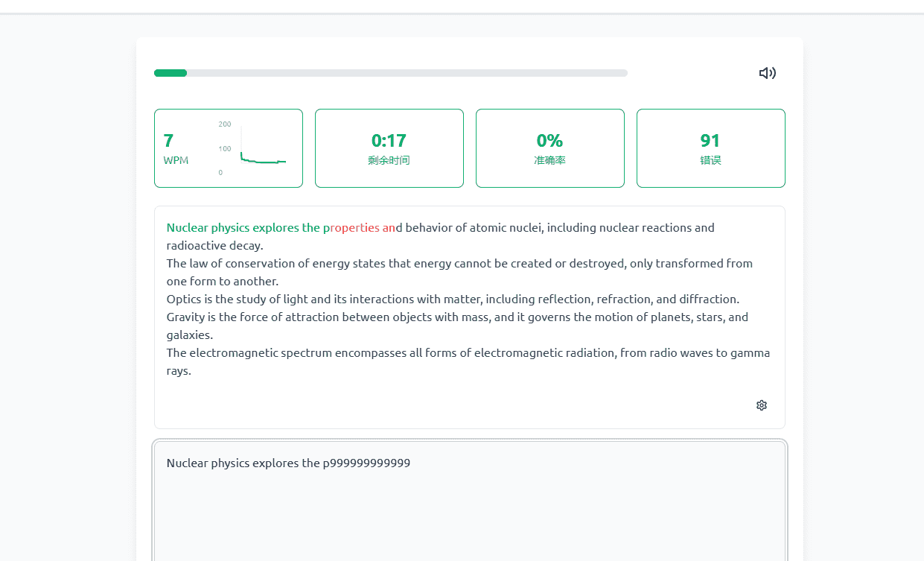Open text settings via the gear icon

(x=762, y=405)
